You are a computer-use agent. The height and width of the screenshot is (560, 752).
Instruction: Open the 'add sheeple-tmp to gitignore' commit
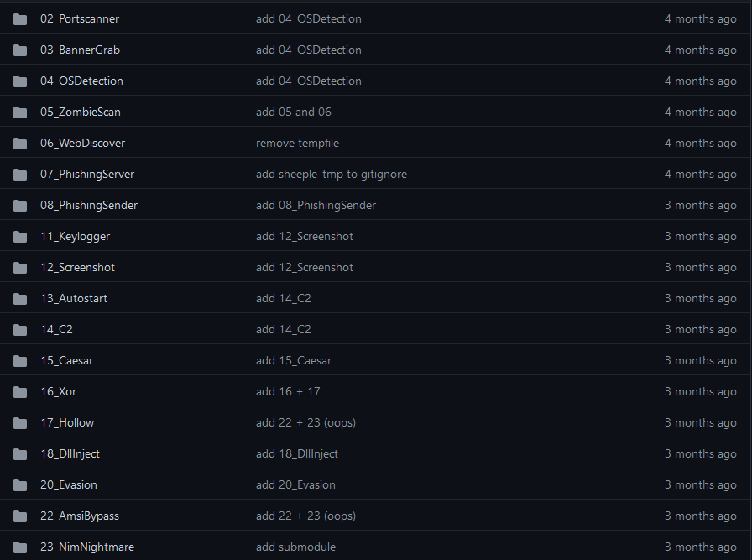point(332,174)
